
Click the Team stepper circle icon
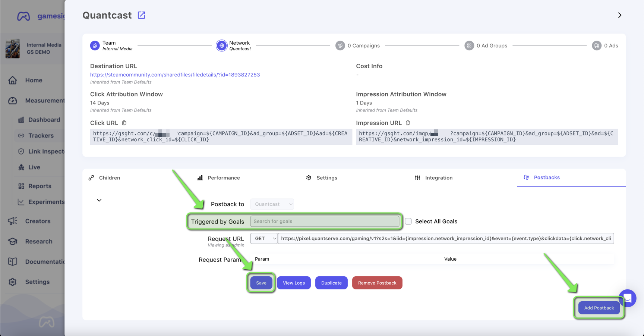point(95,45)
